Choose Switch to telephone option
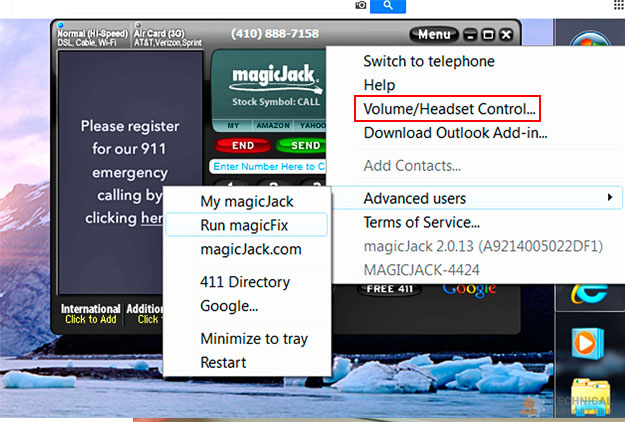 point(429,61)
